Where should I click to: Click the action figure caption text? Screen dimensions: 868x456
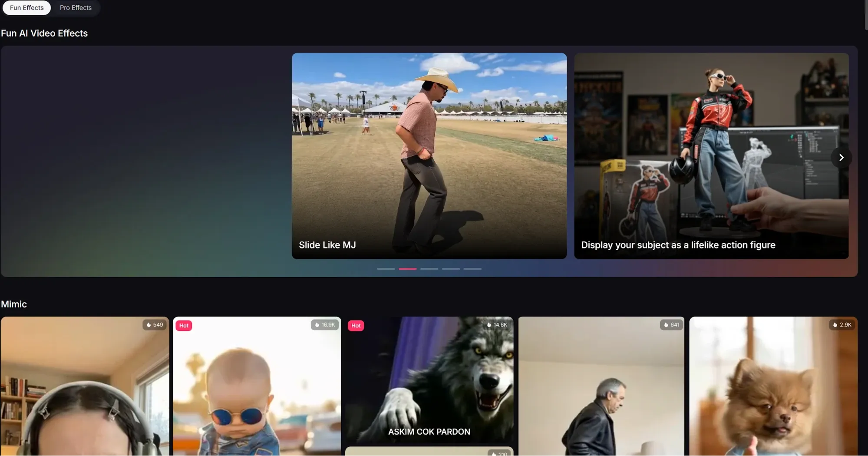[x=678, y=245]
